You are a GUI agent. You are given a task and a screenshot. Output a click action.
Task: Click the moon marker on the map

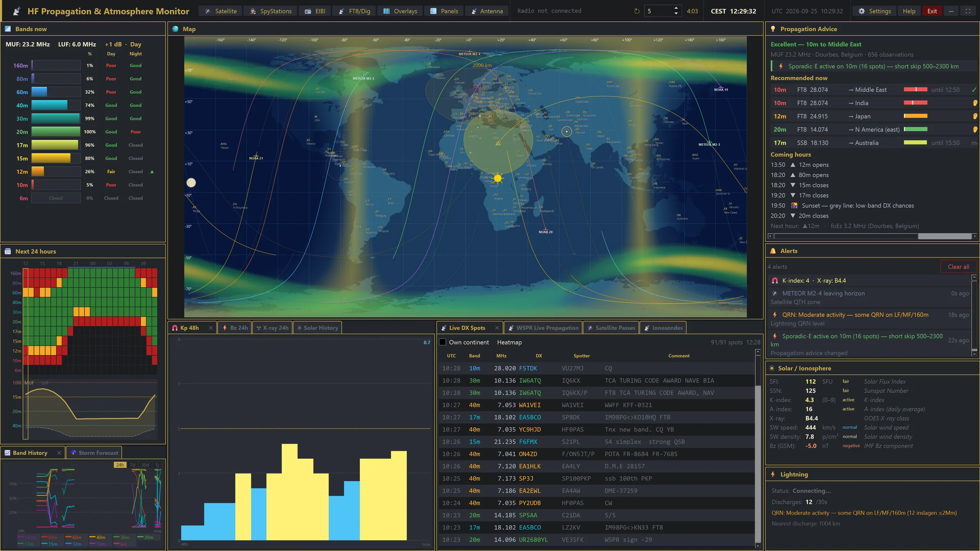(x=191, y=182)
